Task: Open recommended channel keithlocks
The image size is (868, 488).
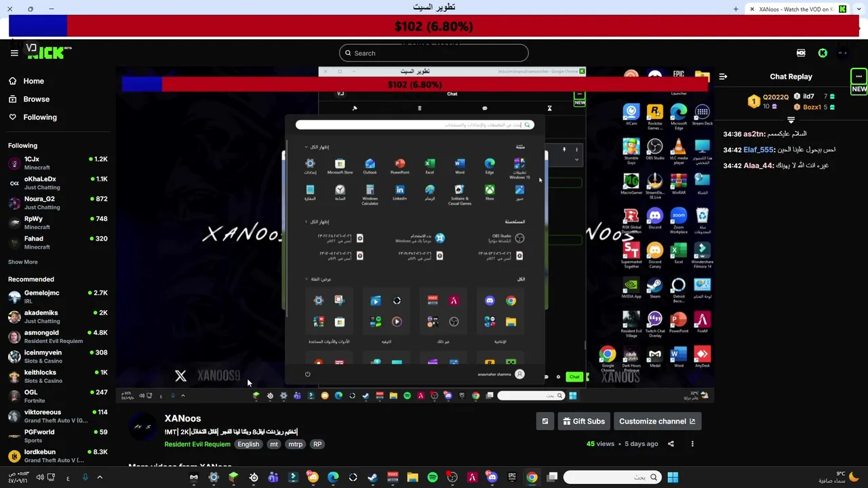Action: (58, 376)
